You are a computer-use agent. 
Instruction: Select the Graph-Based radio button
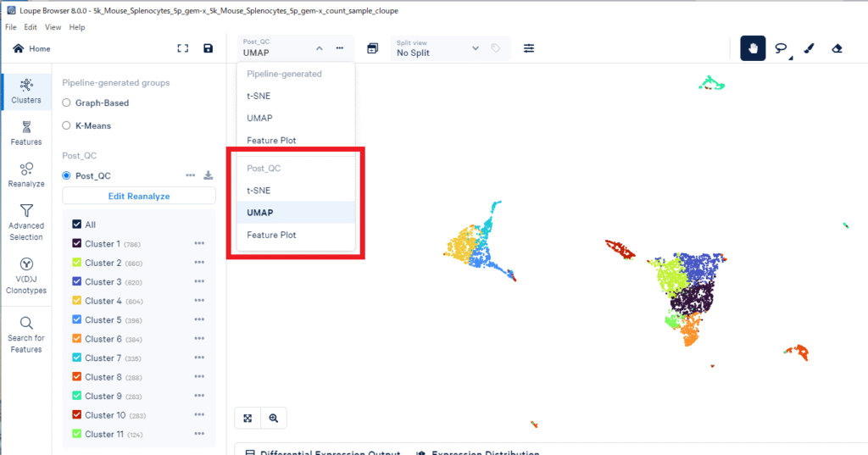pyautogui.click(x=67, y=103)
